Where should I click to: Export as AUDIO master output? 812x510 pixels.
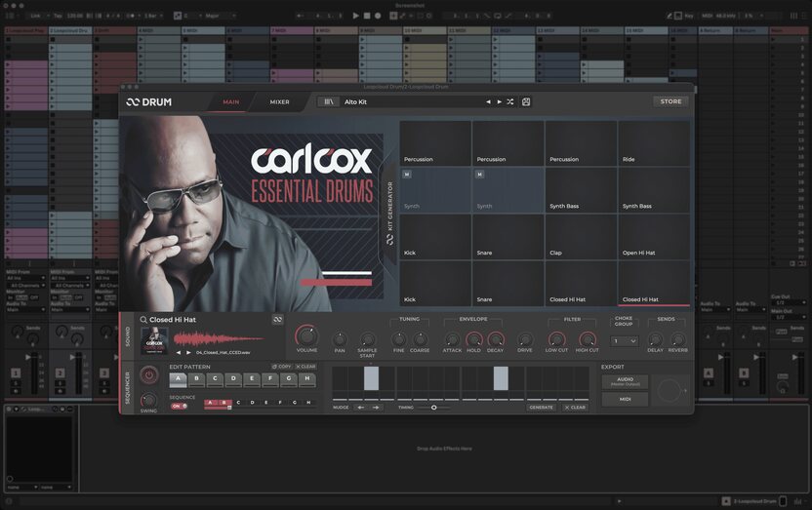(625, 381)
